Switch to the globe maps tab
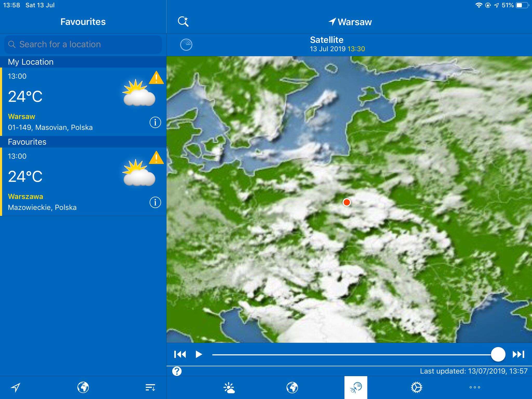 pyautogui.click(x=292, y=388)
